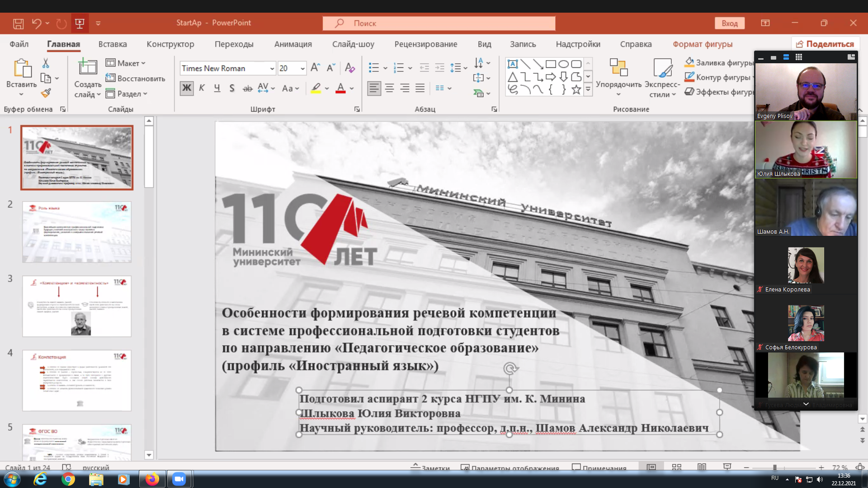Select slide 3 thumbnail
Screen dimensions: 868x488
click(x=77, y=306)
